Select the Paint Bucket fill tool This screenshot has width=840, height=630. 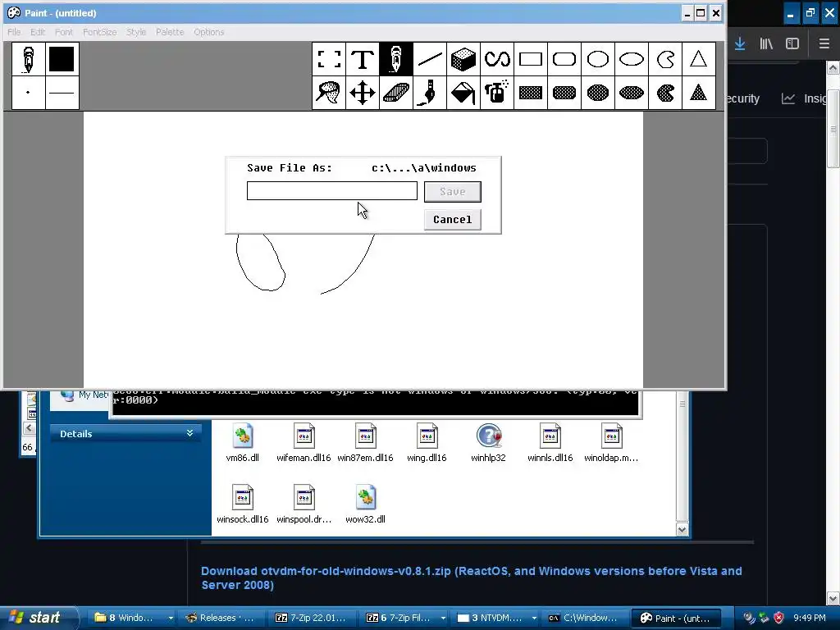[463, 93]
